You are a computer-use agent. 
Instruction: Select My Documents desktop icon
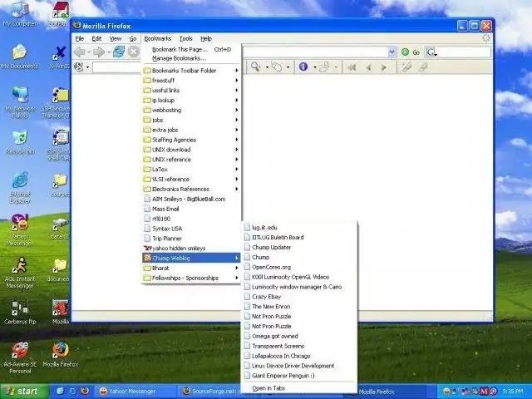[x=20, y=57]
